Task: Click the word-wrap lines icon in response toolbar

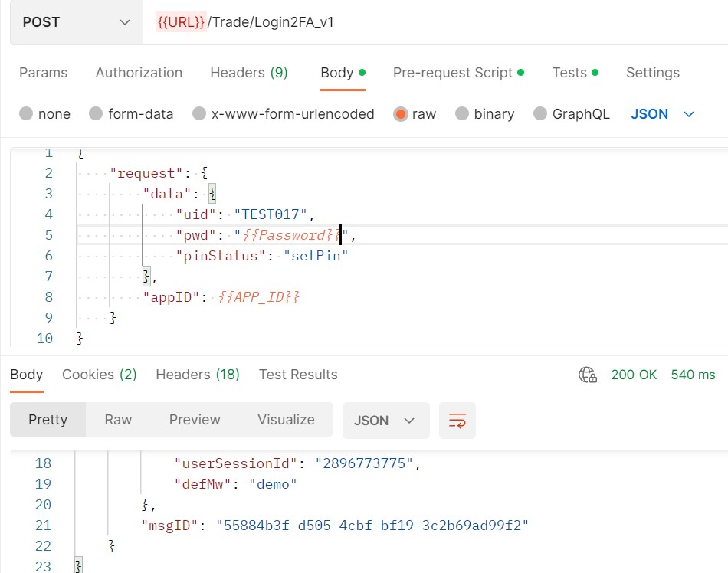Action: click(457, 421)
